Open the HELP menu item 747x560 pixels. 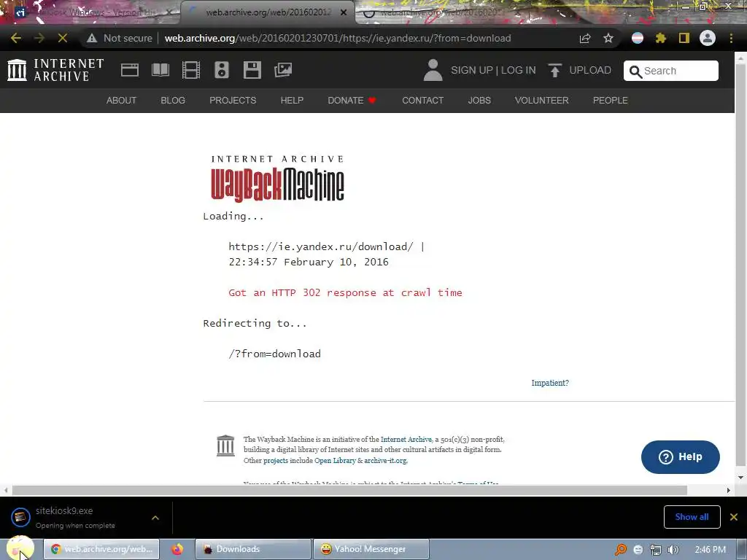[292, 101]
